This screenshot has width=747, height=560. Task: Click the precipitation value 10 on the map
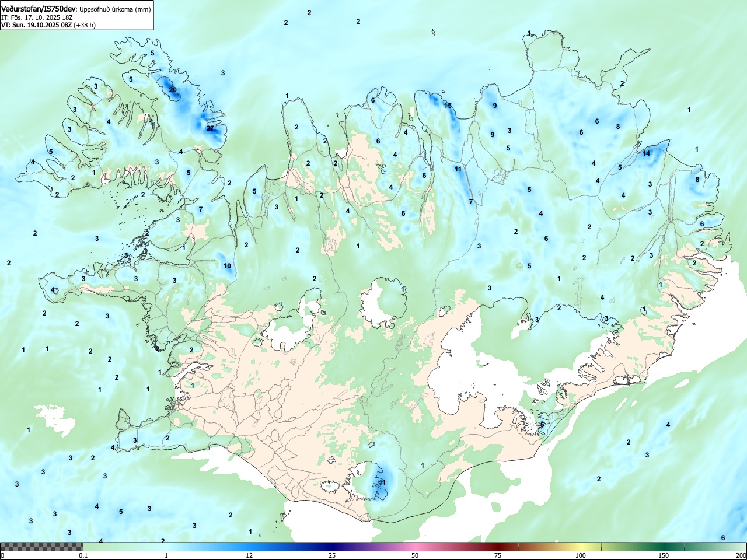pyautogui.click(x=227, y=266)
